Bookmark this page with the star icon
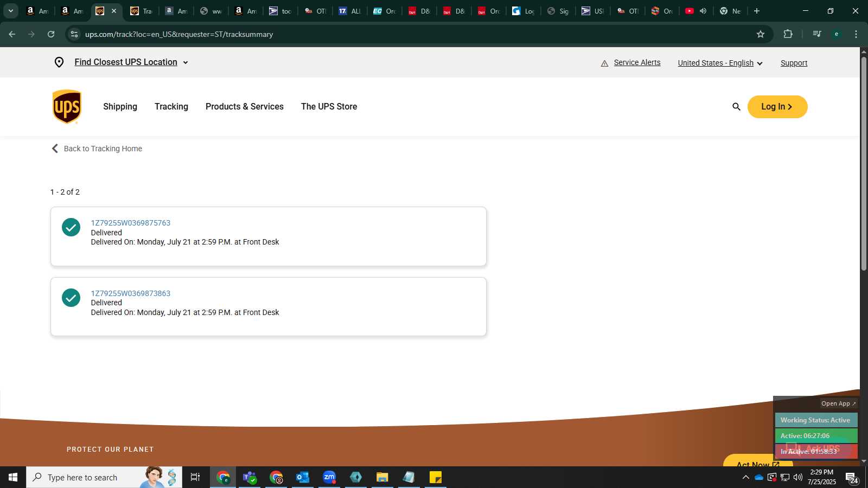Screen dimensions: 868x488 (x=761, y=34)
